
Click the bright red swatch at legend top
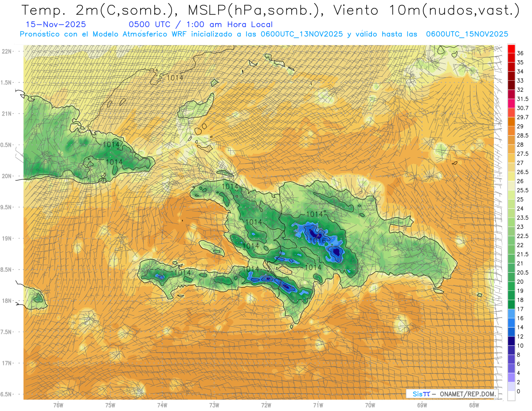click(511, 49)
